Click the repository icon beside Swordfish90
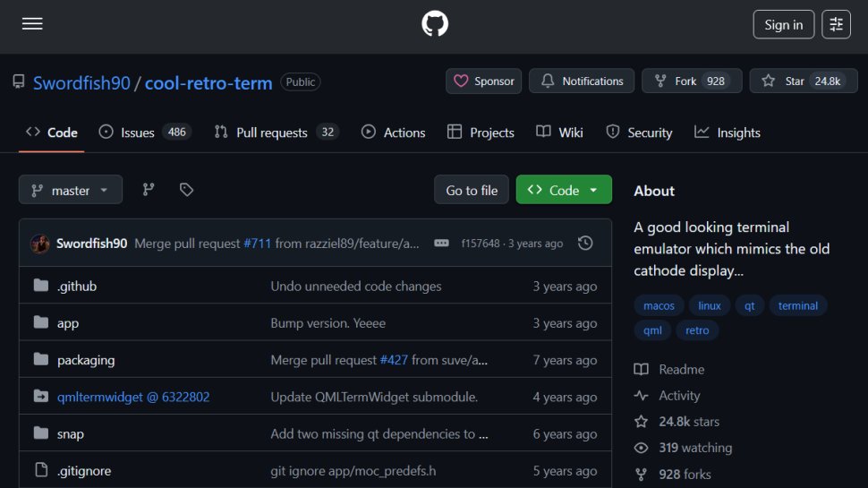 [19, 82]
